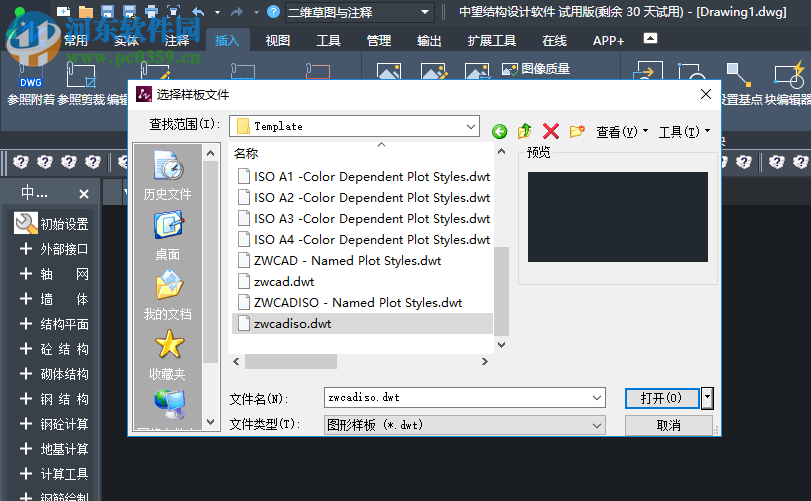The height and width of the screenshot is (501, 811).
Task: Open the Look in Template dropdown
Action: (470, 126)
